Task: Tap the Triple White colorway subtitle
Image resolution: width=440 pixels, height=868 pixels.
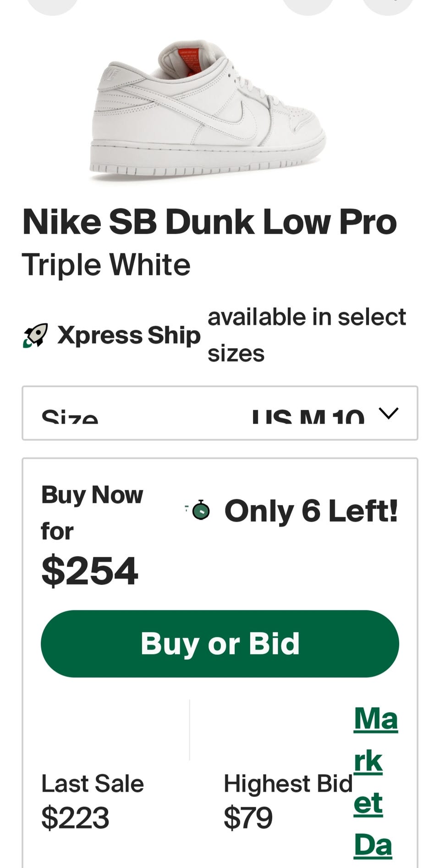Action: coord(106,265)
